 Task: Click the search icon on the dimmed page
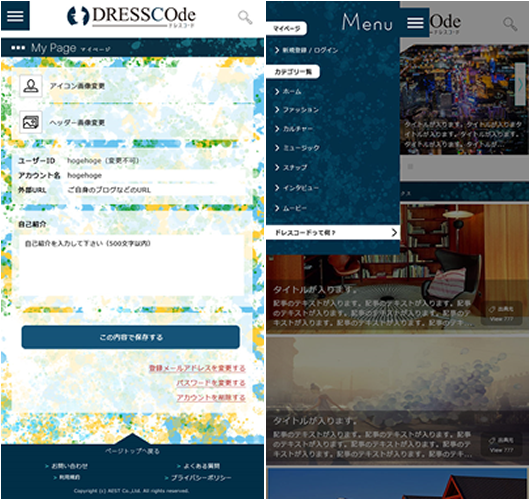tap(510, 24)
